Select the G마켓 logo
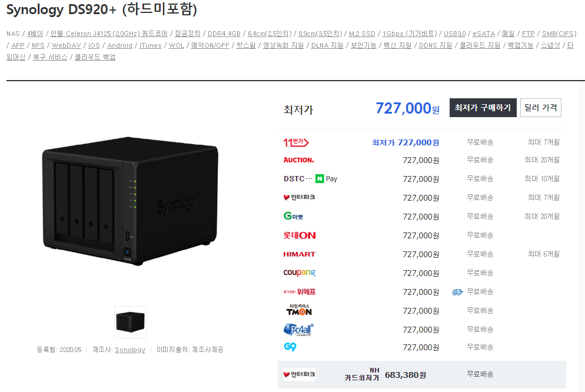585x392 pixels. click(x=293, y=216)
